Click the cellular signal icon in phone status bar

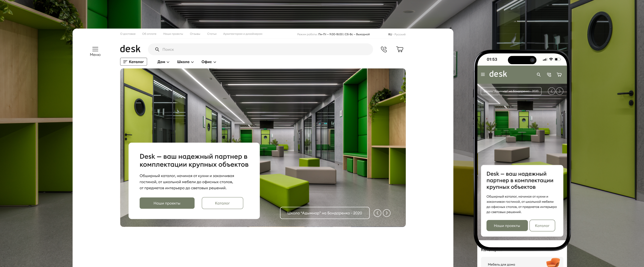coord(545,60)
